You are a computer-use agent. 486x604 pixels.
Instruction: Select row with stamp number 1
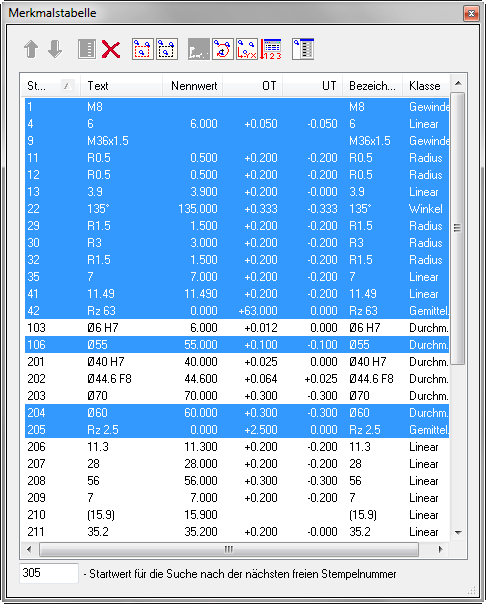tap(237, 107)
